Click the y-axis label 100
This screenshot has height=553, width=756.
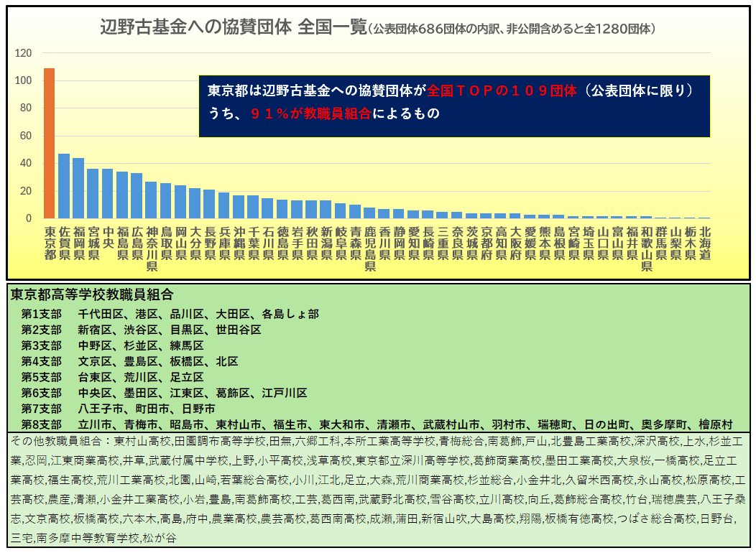[23, 80]
